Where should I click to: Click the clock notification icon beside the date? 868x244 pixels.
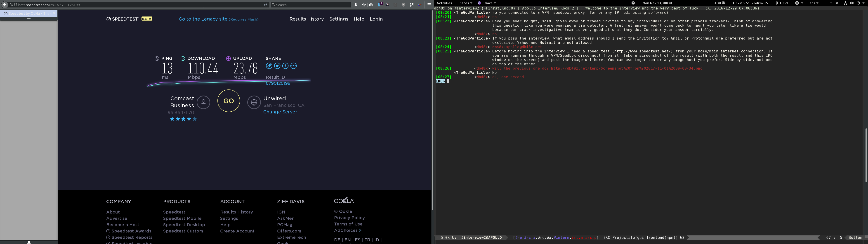[x=633, y=3]
